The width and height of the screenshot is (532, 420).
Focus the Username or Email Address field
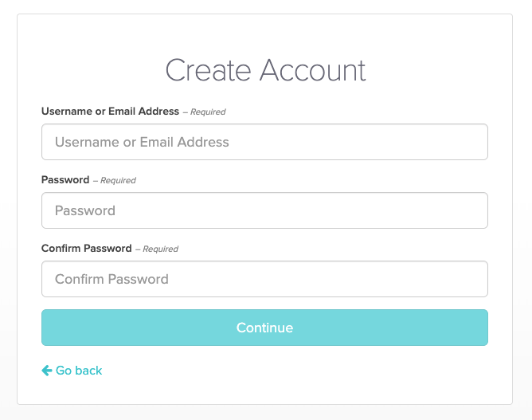pos(264,142)
